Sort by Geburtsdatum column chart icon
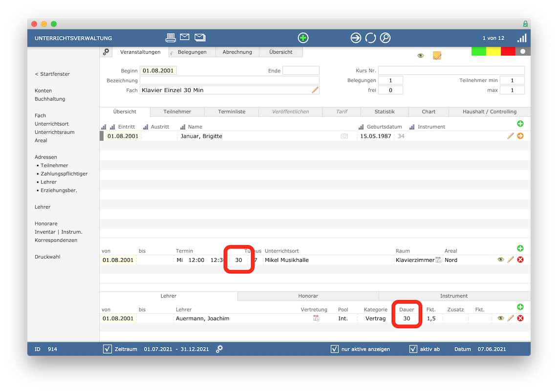The width and height of the screenshot is (558, 392). point(361,127)
